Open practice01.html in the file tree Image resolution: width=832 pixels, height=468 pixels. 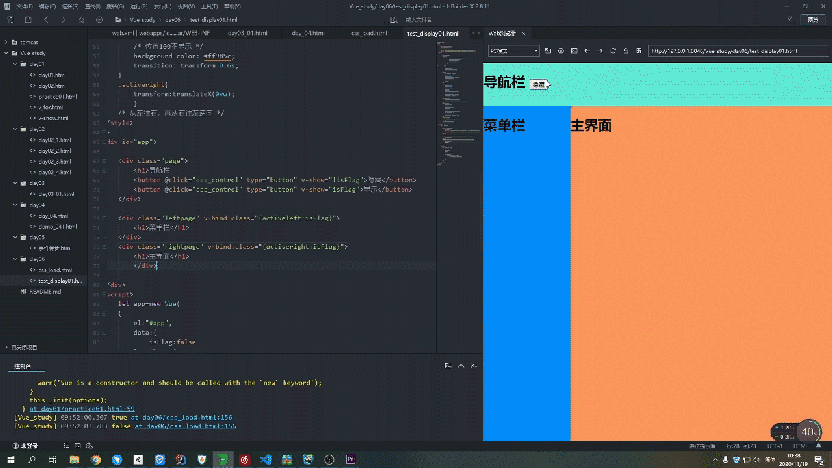coord(57,97)
